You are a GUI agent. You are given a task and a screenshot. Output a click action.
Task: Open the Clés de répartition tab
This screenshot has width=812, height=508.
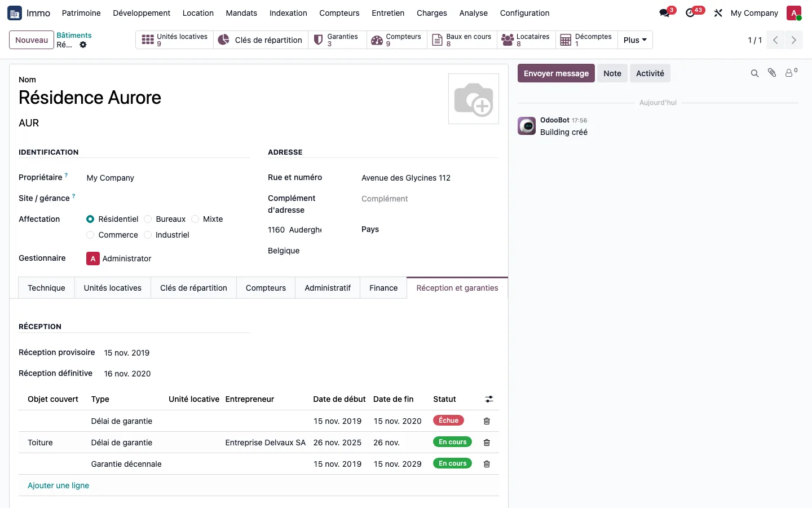coord(193,288)
